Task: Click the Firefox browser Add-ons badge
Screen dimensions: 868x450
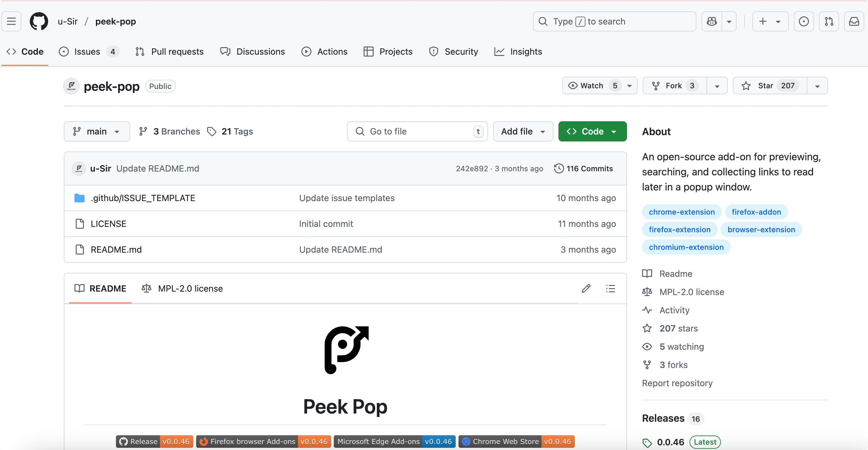Action: tap(263, 441)
